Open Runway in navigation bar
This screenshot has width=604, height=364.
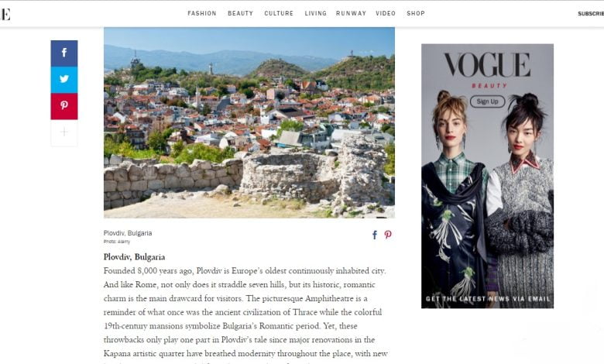click(351, 13)
